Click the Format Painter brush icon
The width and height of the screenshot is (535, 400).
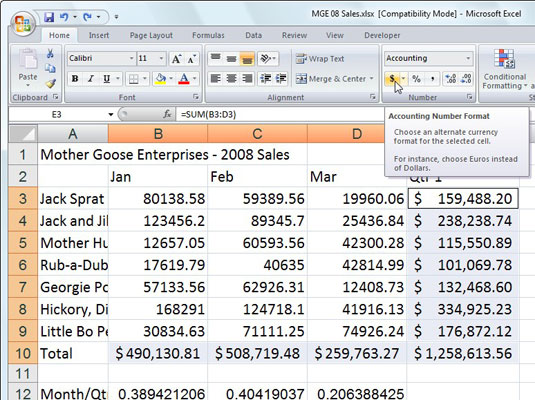point(50,84)
